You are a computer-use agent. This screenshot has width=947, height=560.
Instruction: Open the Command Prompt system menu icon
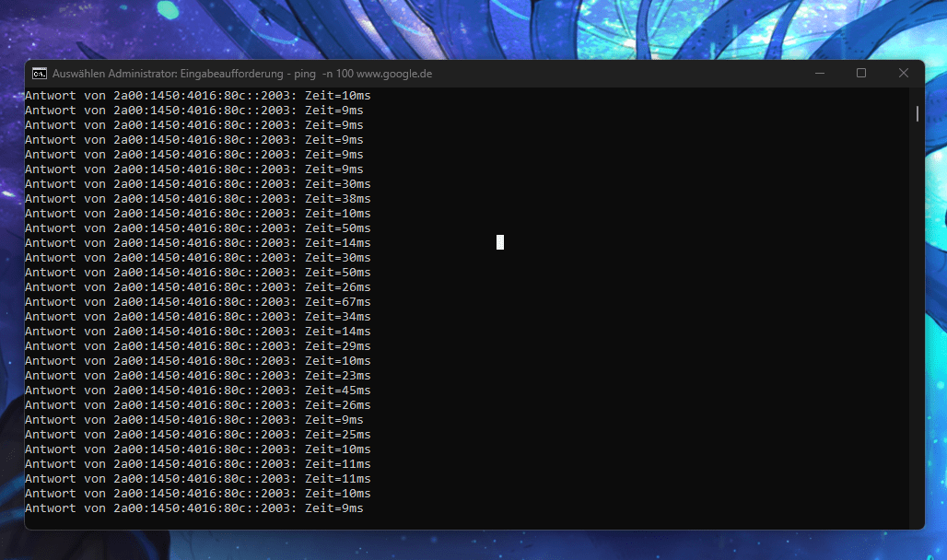click(x=40, y=74)
